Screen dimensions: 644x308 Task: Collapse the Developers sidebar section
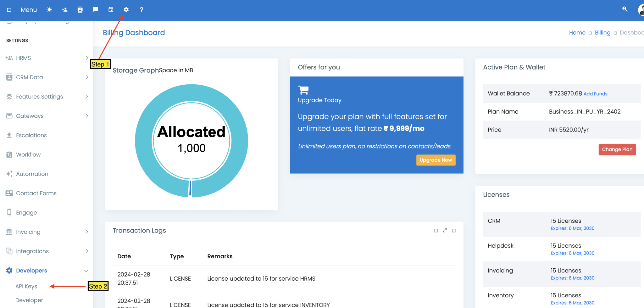tap(86, 271)
